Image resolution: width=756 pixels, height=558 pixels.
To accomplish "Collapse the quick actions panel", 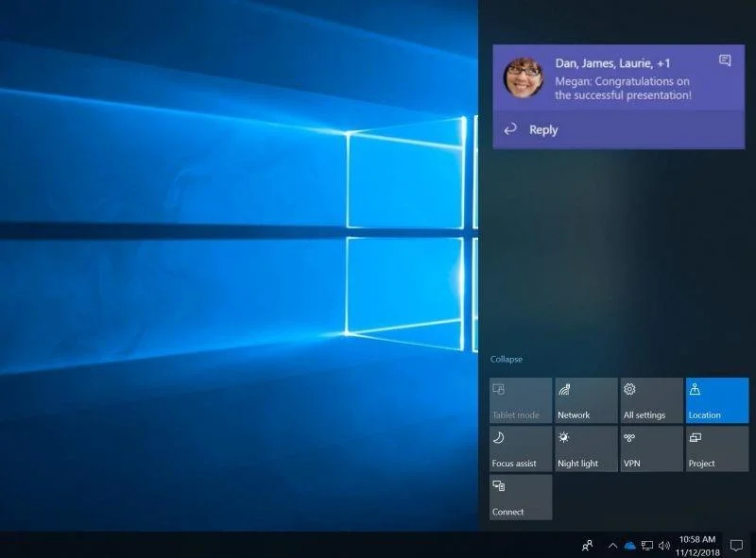I will (x=507, y=359).
